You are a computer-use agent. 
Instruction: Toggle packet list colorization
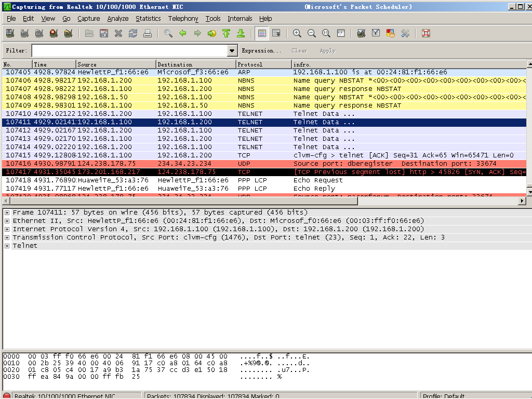pyautogui.click(x=262, y=33)
